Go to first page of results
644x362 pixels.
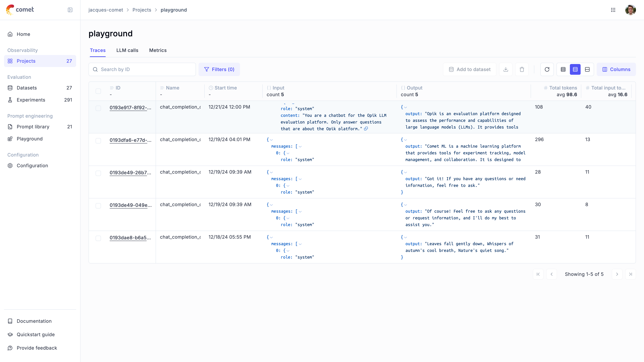pos(538,274)
